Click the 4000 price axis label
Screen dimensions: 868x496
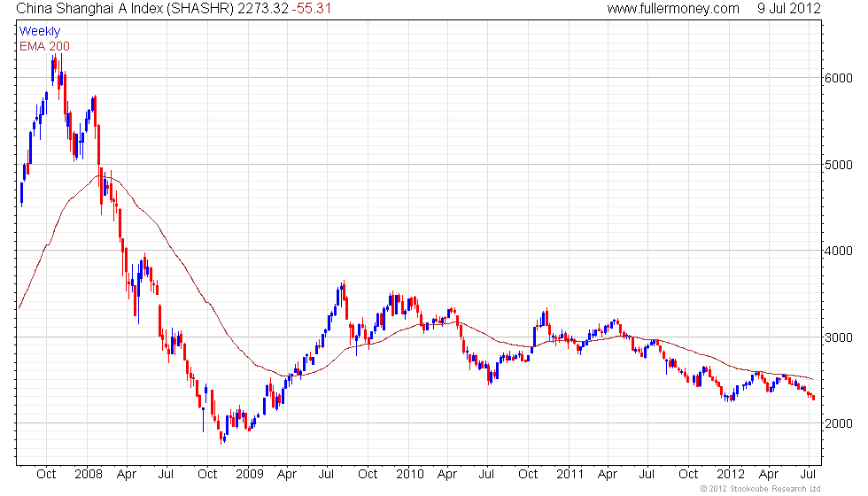838,251
